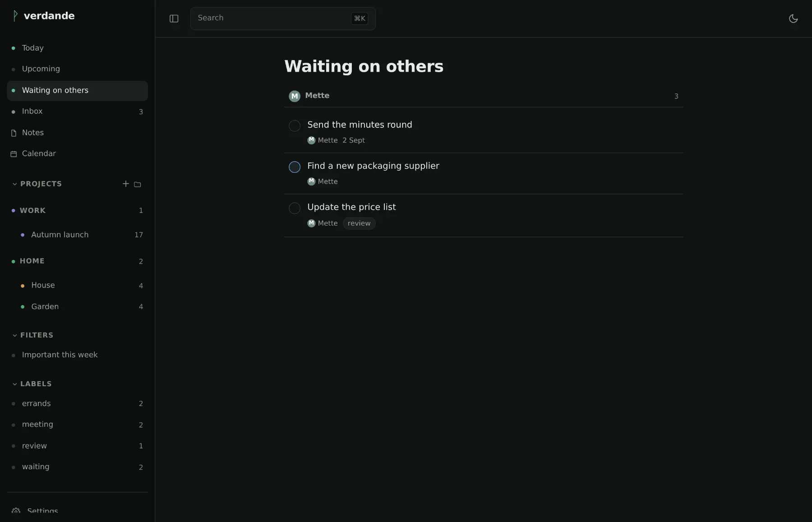Click Mette avatar under Find a new packaging supplier
This screenshot has width=812, height=522.
pos(311,181)
